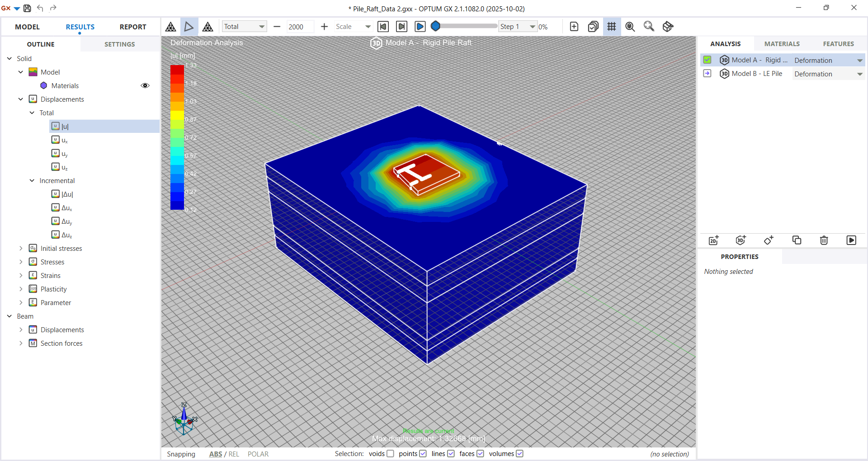Expand the Stresses tree node

(x=21, y=262)
